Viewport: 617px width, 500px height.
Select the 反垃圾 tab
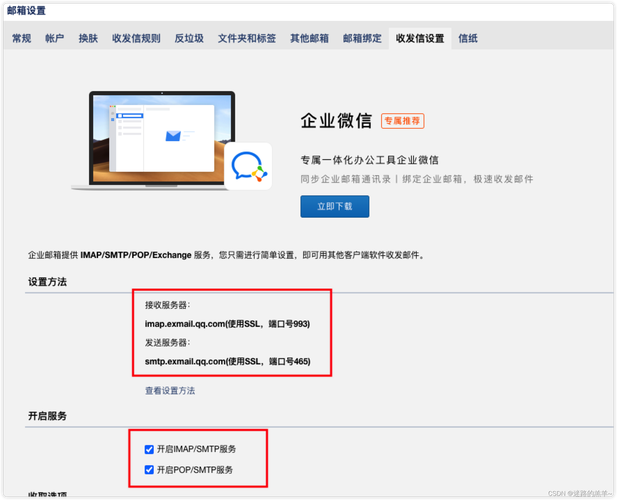pyautogui.click(x=189, y=38)
